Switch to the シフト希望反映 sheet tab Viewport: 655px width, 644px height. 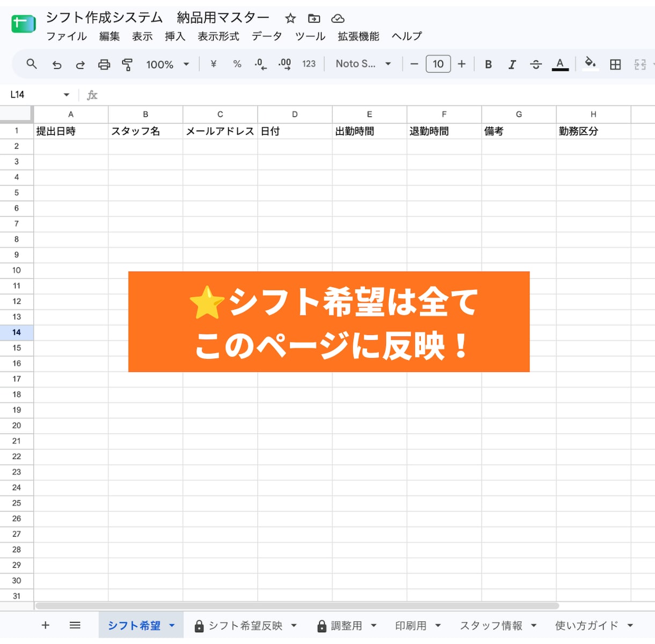[245, 626]
